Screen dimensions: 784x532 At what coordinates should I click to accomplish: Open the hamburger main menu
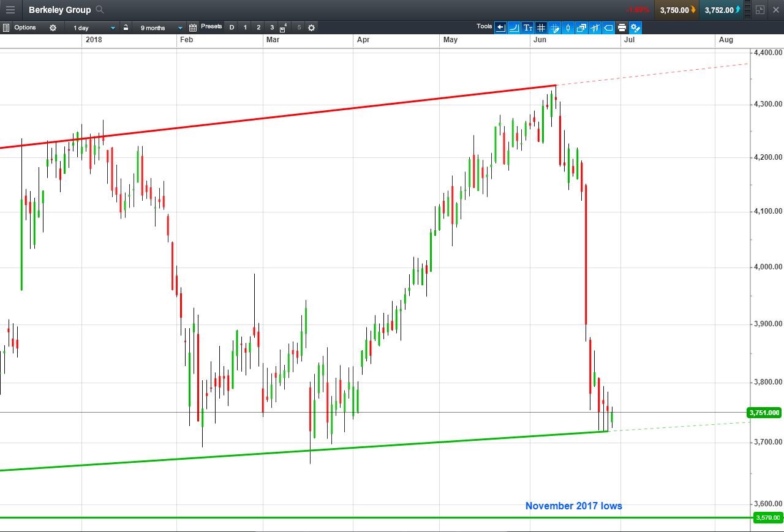click(x=10, y=10)
